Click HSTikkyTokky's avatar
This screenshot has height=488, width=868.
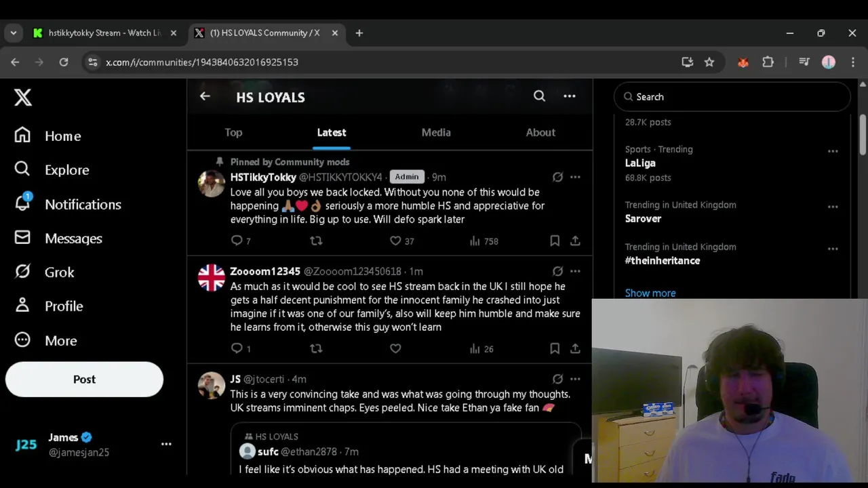(x=212, y=183)
